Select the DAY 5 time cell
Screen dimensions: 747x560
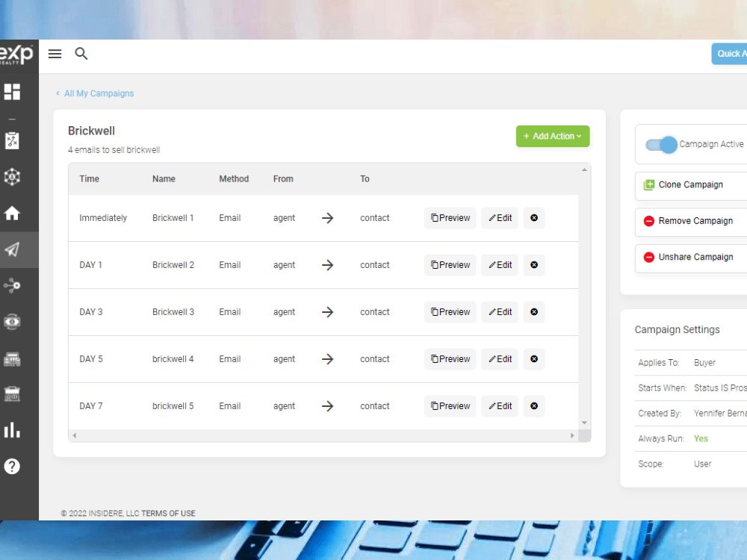click(90, 359)
